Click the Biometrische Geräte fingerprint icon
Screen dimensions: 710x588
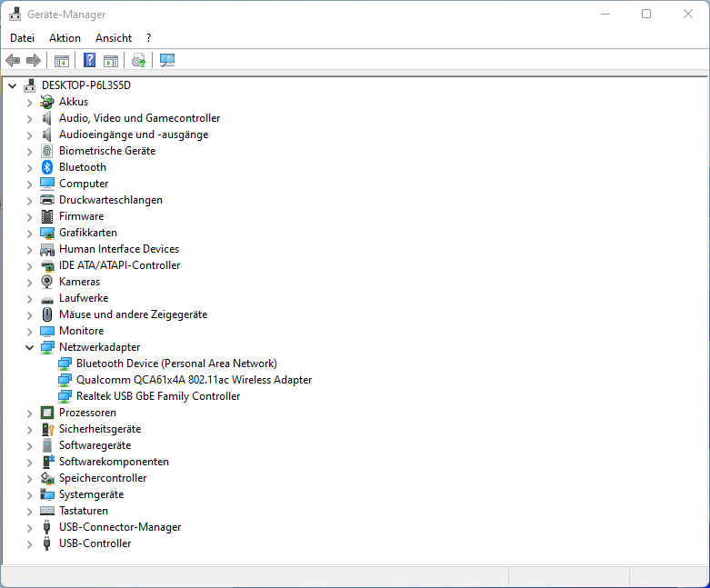point(47,151)
